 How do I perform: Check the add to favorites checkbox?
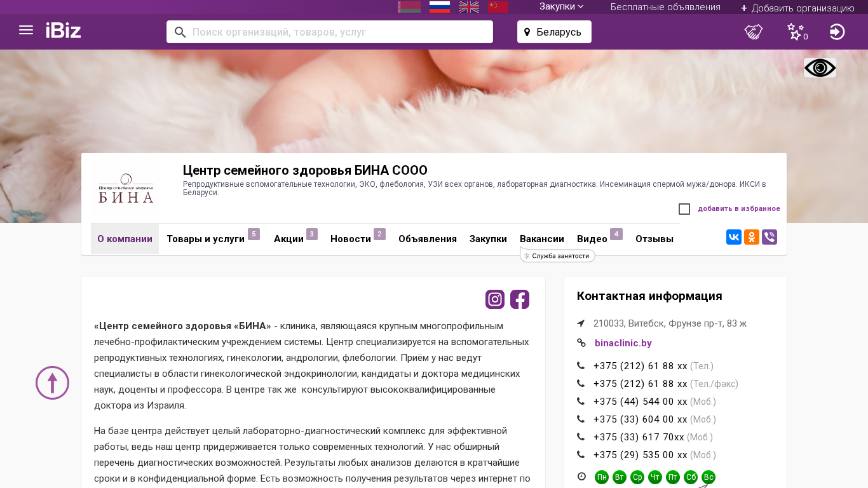click(x=684, y=209)
